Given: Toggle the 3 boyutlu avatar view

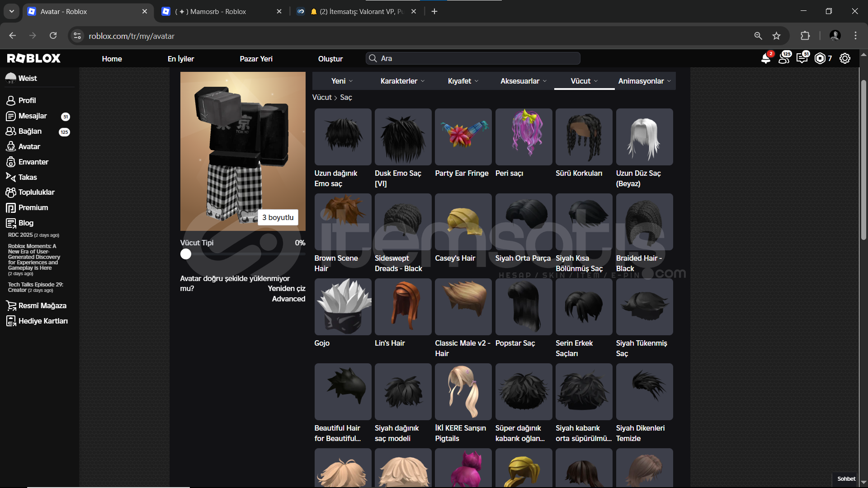Looking at the screenshot, I should click(278, 217).
